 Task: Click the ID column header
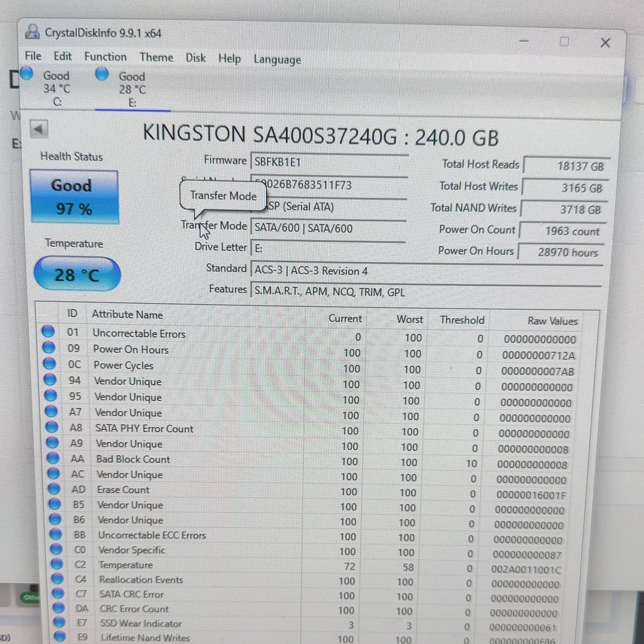pyautogui.click(x=72, y=313)
